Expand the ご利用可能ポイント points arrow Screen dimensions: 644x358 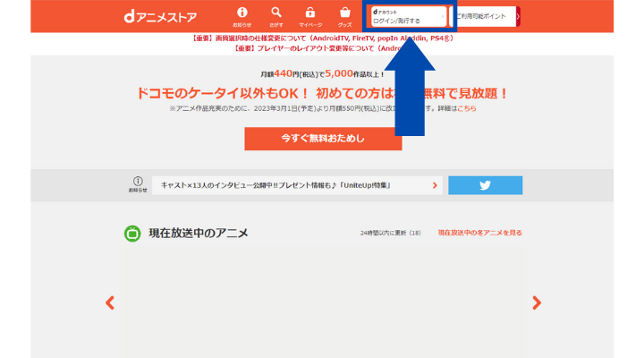pos(517,16)
